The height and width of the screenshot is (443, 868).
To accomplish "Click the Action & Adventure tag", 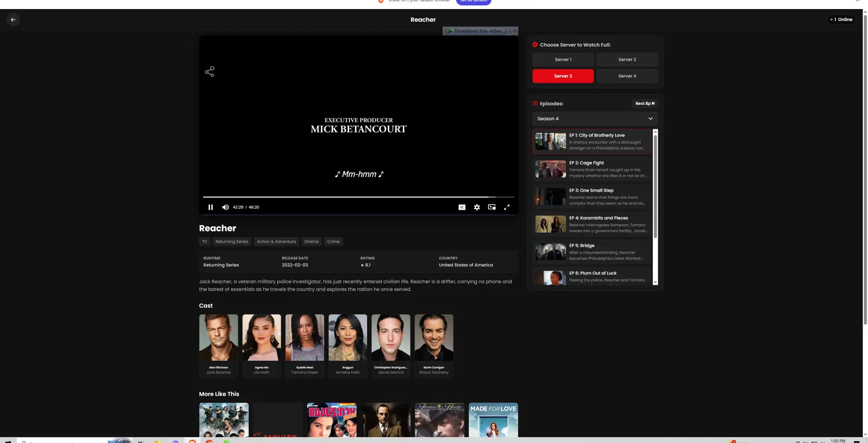I will pyautogui.click(x=276, y=242).
